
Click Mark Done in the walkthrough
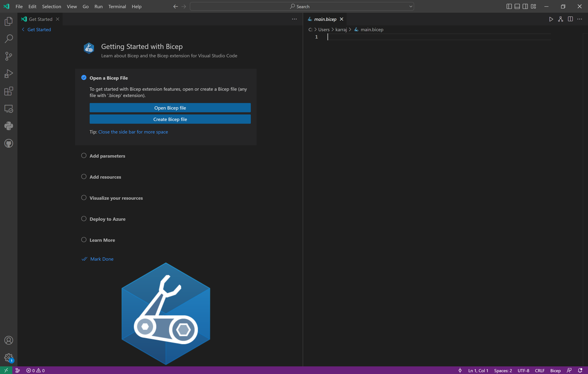[x=102, y=259]
